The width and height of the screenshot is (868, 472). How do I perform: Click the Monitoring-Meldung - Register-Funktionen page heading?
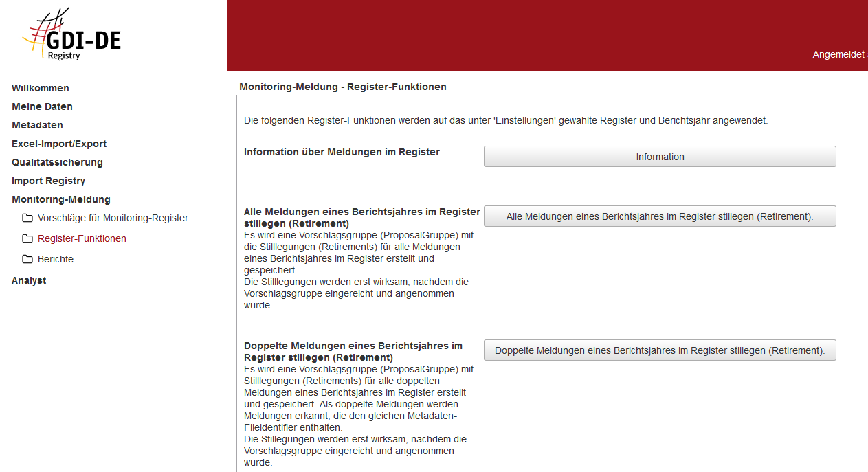click(343, 87)
